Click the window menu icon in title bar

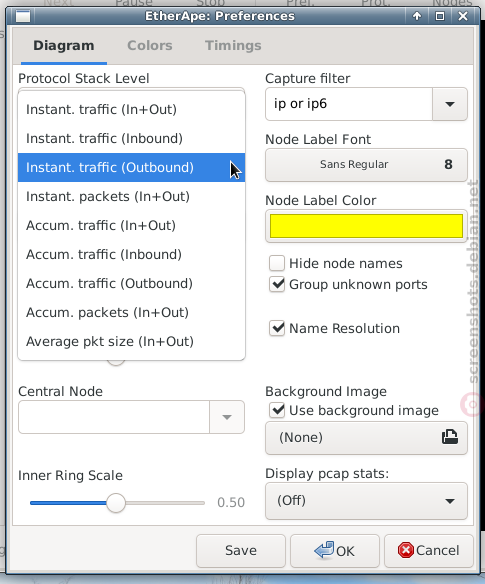[23, 16]
